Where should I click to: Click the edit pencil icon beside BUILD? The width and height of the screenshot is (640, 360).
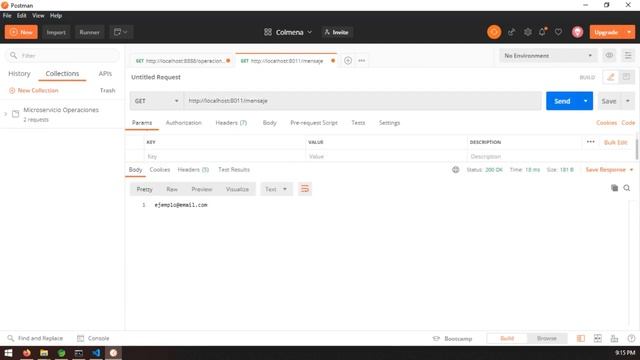(611, 77)
